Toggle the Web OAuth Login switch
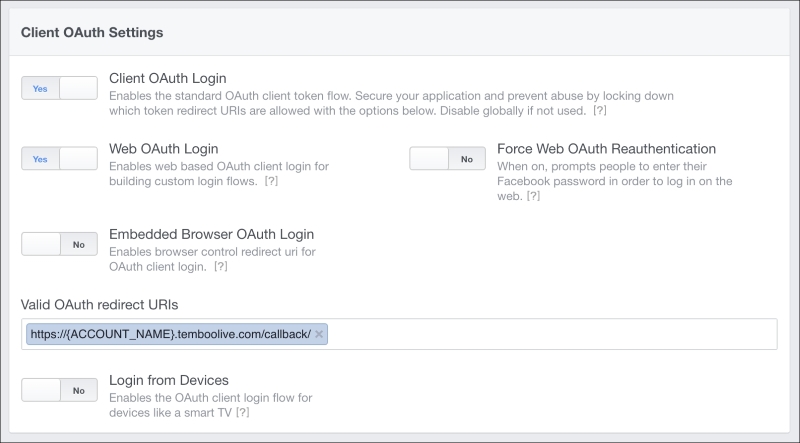The image size is (800, 443). pyautogui.click(x=59, y=159)
